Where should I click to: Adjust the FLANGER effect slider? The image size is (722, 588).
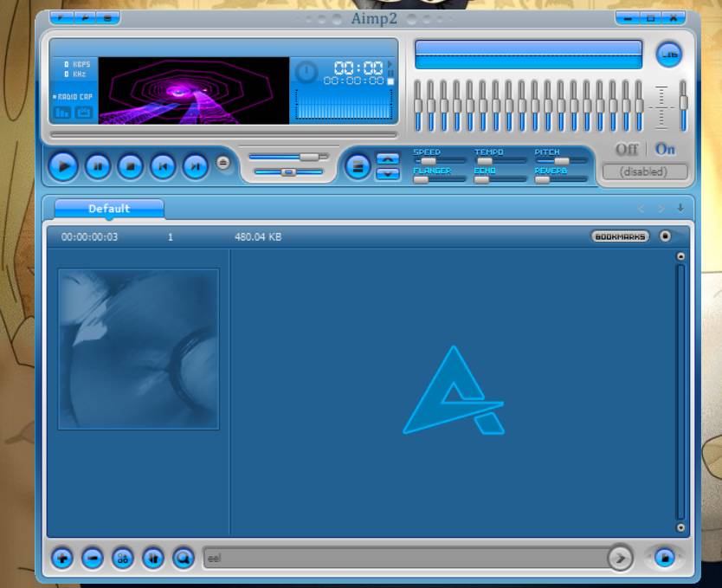[x=439, y=179]
